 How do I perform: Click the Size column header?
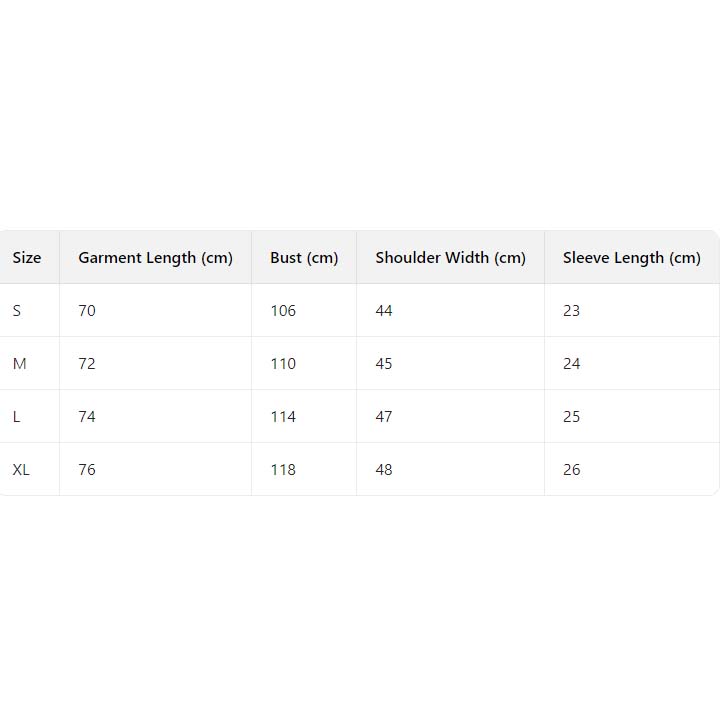tap(27, 258)
